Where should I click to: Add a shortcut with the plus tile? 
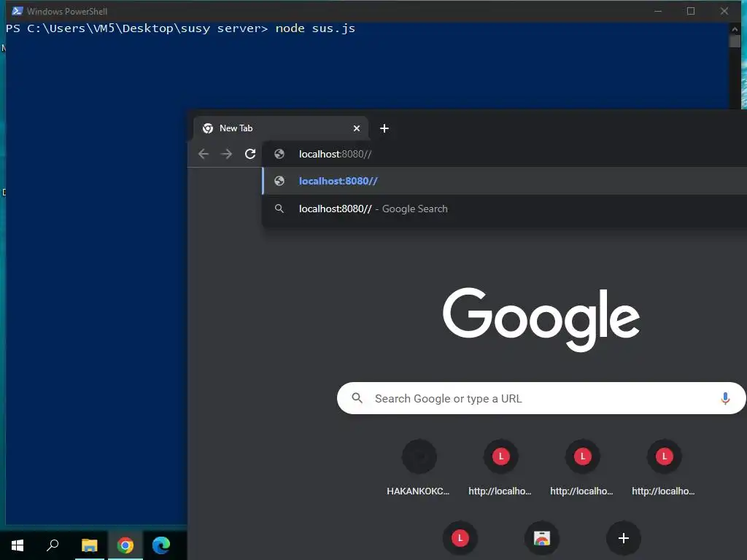tap(623, 538)
